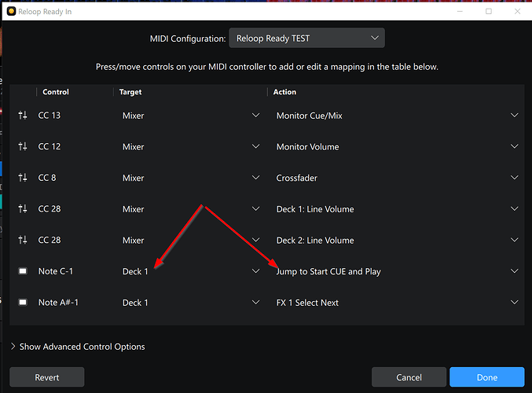Click the fader icon for CC 13
This screenshot has width=532, height=393.
(23, 116)
